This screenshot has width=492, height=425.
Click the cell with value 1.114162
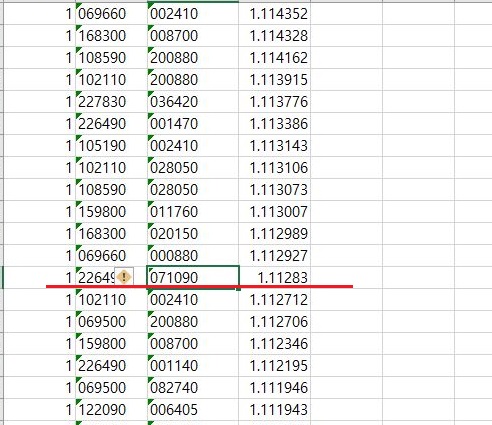pos(275,58)
